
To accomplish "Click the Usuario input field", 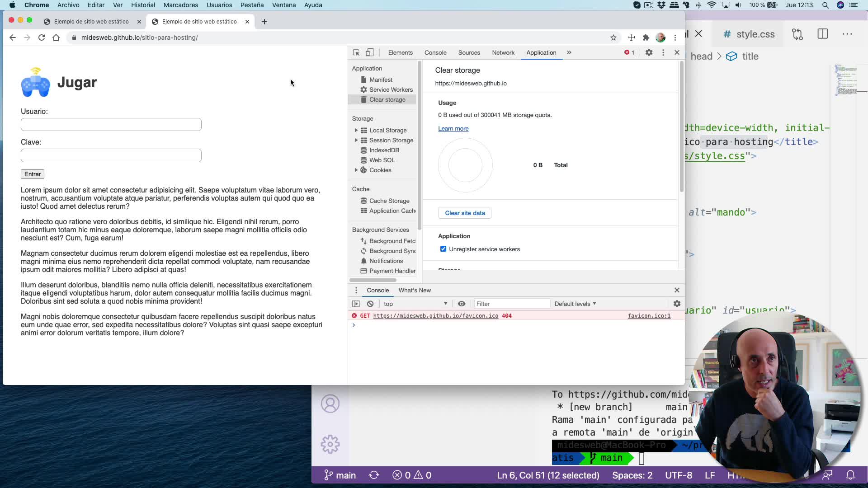I will tap(111, 124).
